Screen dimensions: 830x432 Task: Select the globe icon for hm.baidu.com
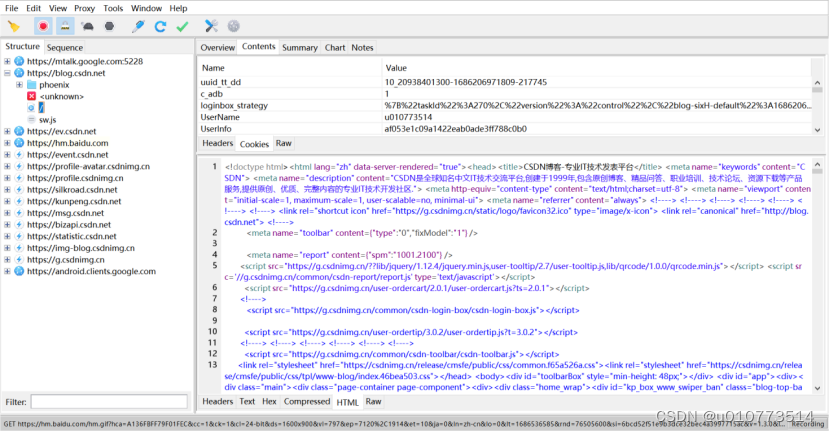tap(19, 143)
